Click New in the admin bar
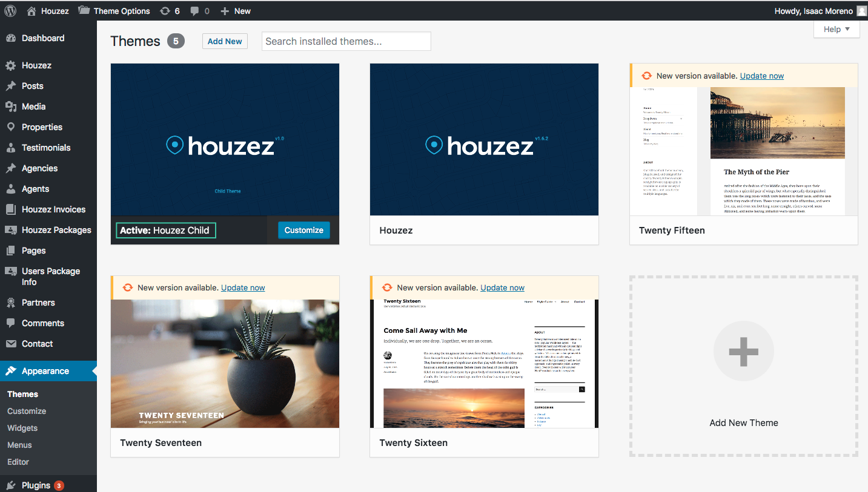 pyautogui.click(x=242, y=11)
